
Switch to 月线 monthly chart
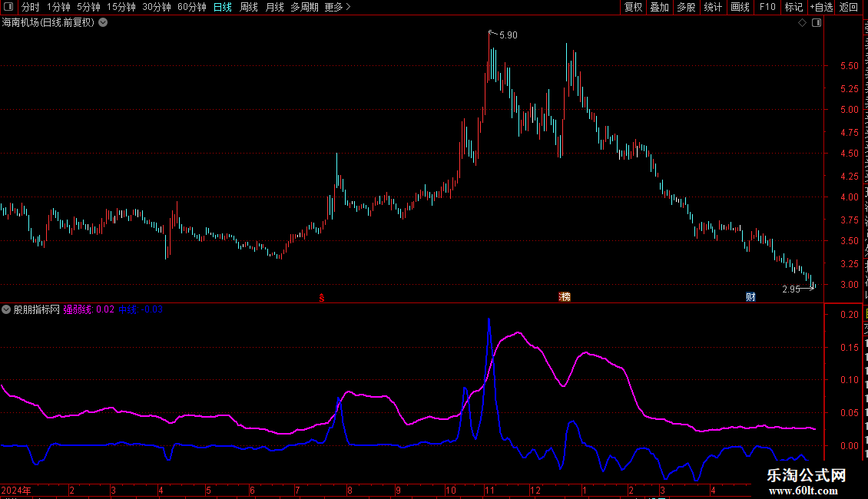274,7
